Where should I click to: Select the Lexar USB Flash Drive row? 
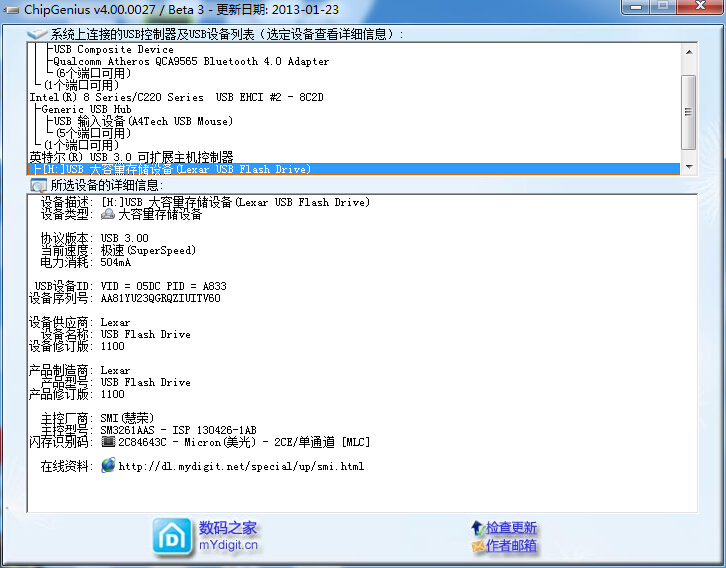tap(354, 169)
